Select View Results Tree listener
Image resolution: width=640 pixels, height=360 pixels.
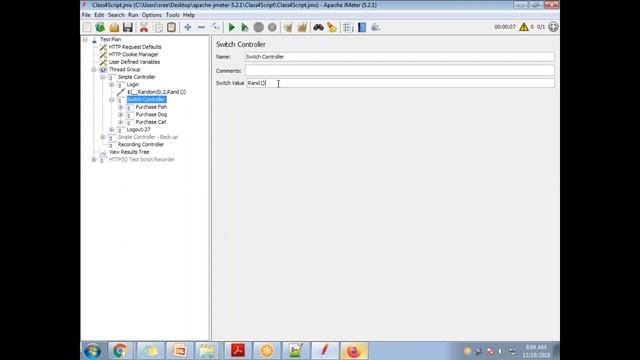[x=129, y=152]
